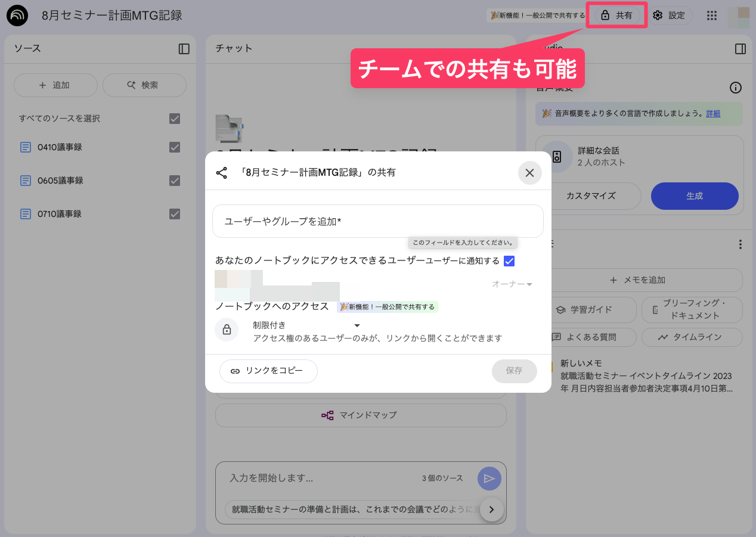
Task: Expand the 制限付き access dropdown
Action: (357, 325)
